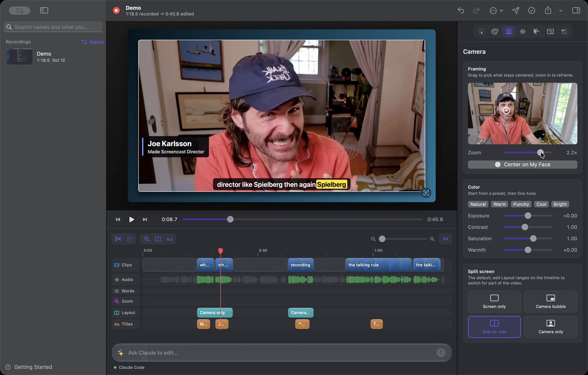Open the color palette inspector tab

(x=495, y=31)
